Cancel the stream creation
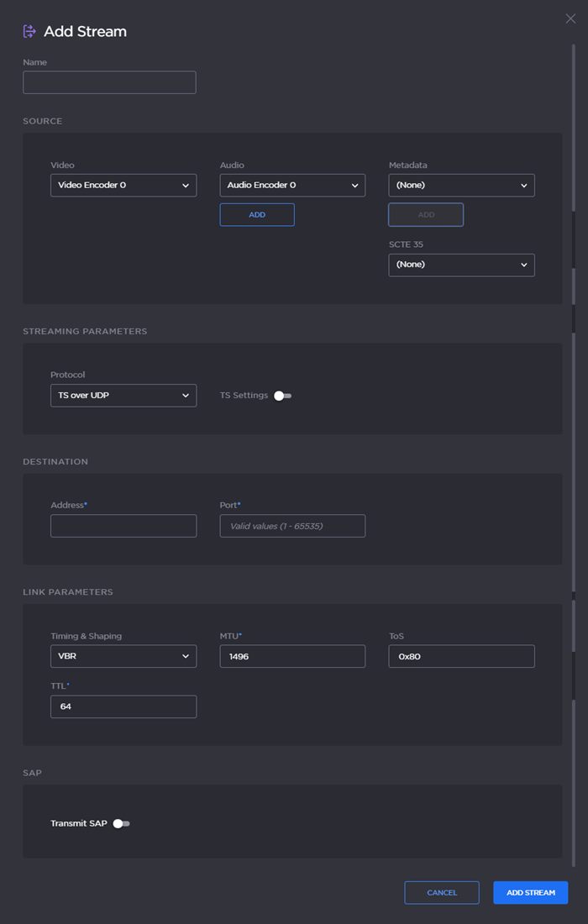 click(442, 892)
